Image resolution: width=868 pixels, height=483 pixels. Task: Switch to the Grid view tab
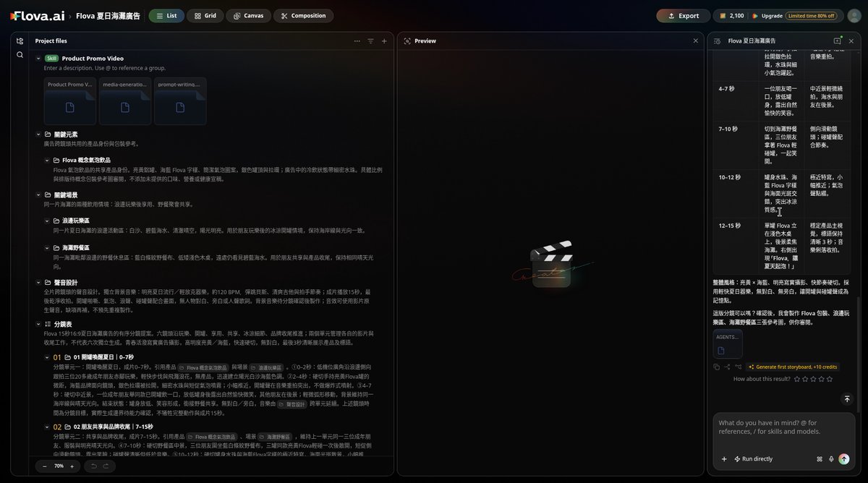click(x=205, y=15)
